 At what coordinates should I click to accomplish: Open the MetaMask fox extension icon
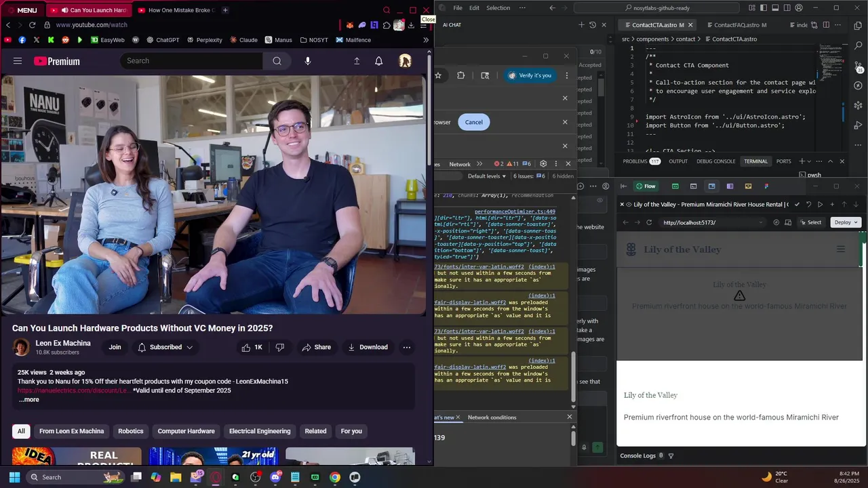(350, 25)
